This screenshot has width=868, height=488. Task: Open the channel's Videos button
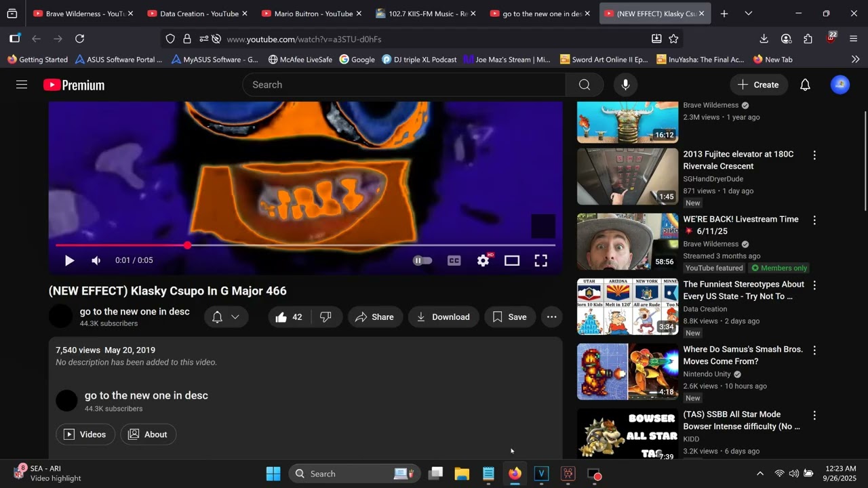(85, 434)
